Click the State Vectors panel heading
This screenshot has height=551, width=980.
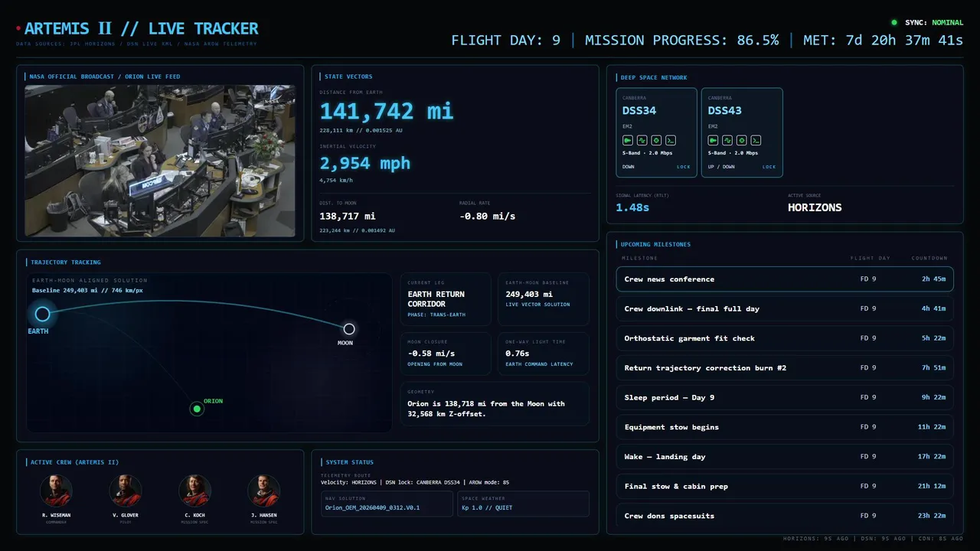[348, 77]
